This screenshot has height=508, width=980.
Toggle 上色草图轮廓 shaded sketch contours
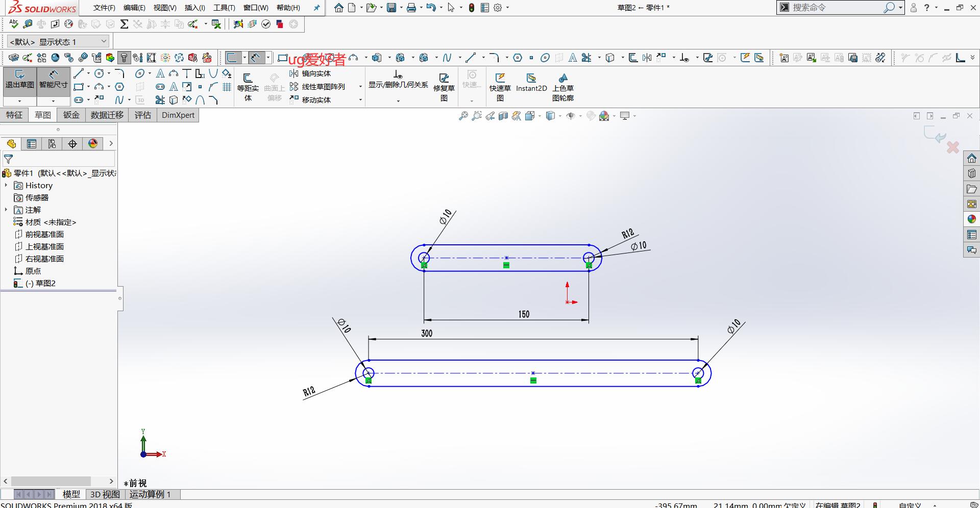pos(563,87)
